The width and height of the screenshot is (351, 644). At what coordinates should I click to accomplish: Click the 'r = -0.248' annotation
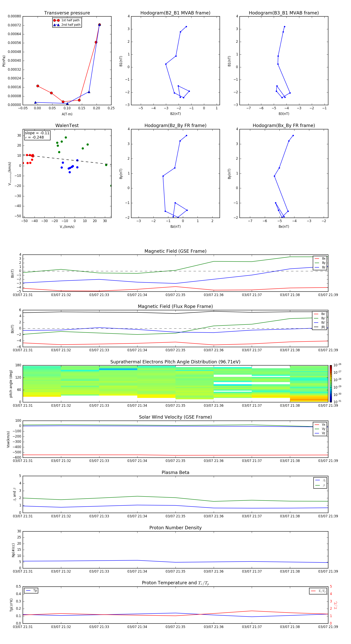coord(35,137)
